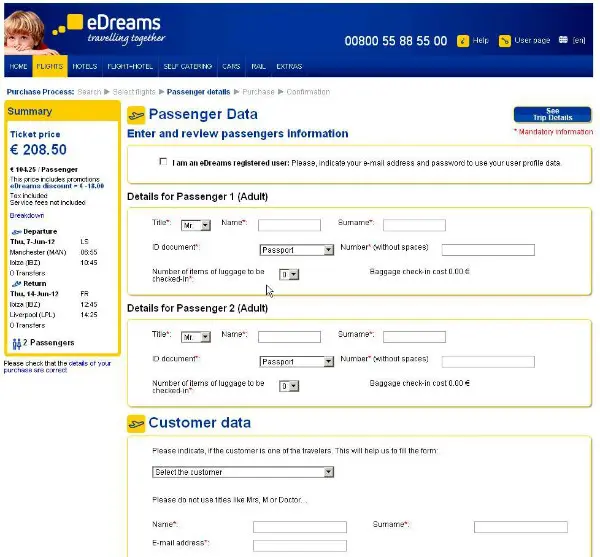Open Passenger 1 luggage items dropdown

pyautogui.click(x=289, y=274)
